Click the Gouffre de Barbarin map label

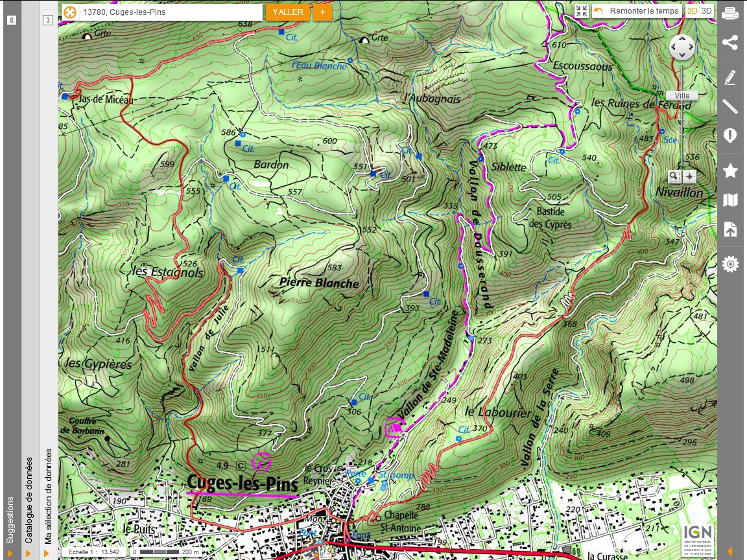pos(82,426)
